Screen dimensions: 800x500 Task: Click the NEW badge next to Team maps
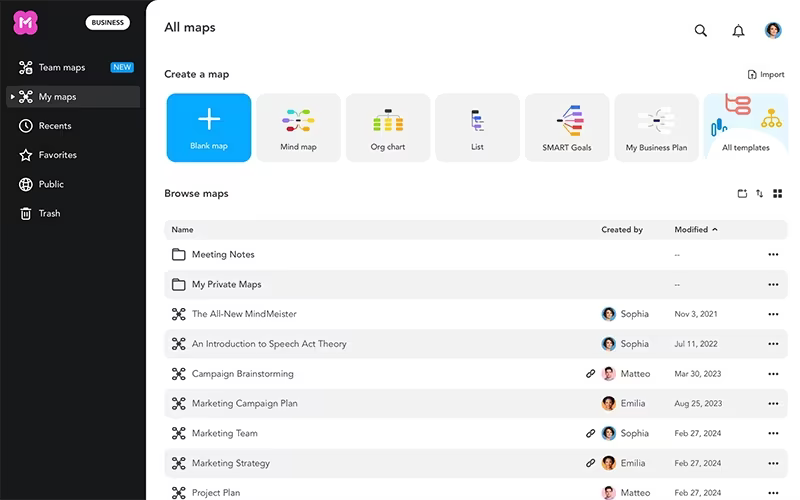122,67
